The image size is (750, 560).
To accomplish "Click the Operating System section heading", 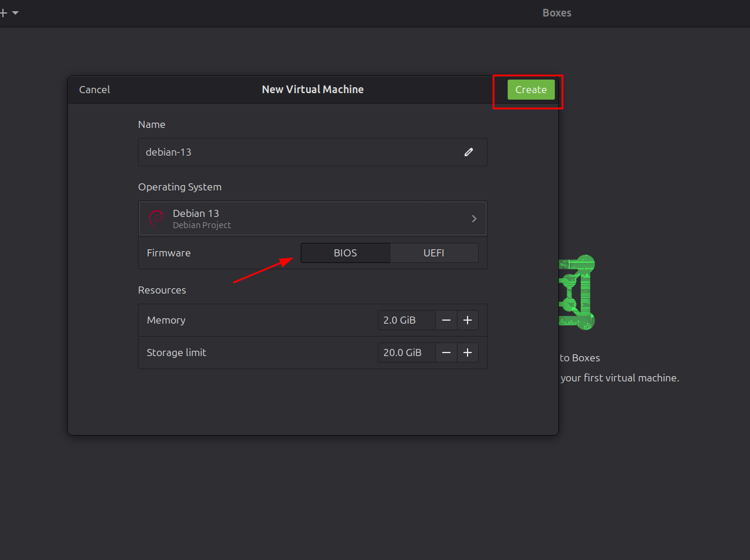I will (x=180, y=187).
